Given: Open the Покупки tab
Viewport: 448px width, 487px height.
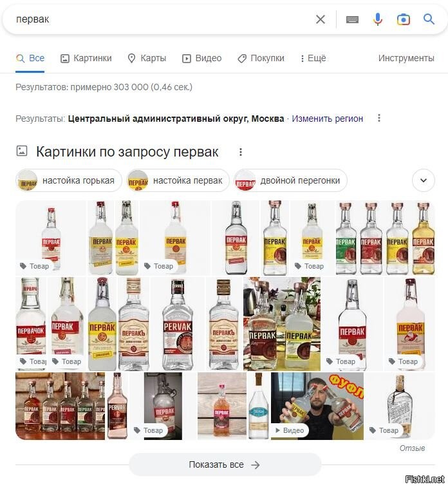Looking at the screenshot, I should tap(261, 58).
